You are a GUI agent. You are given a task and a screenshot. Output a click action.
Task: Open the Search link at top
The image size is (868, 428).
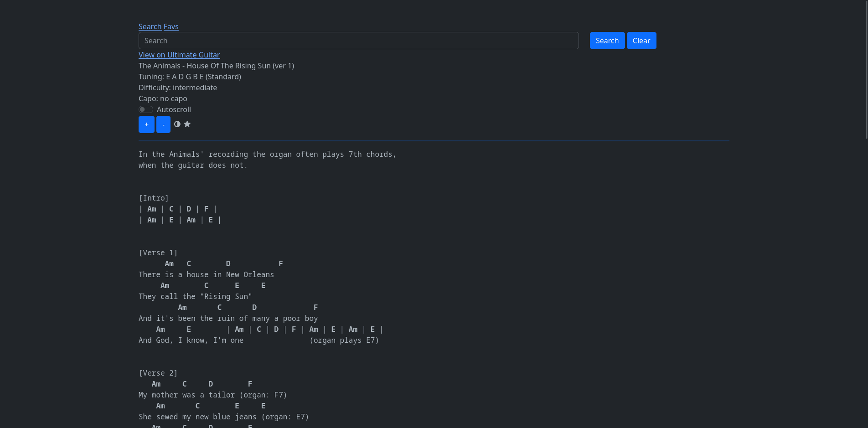click(150, 26)
